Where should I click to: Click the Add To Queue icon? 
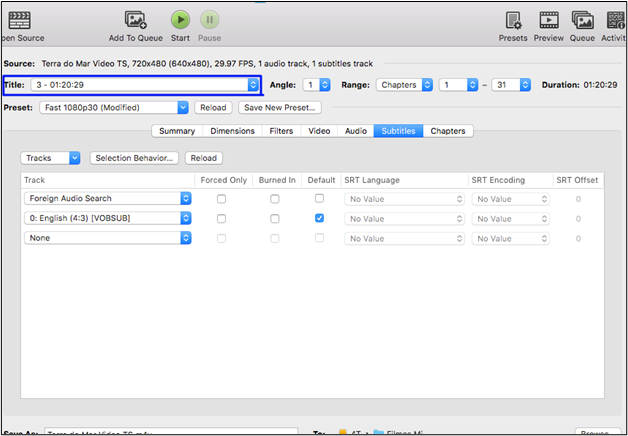[135, 20]
